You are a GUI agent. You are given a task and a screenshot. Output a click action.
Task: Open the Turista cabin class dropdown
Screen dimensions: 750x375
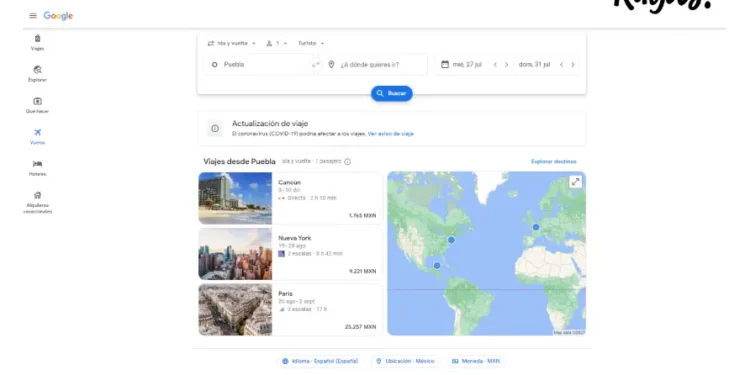coord(311,44)
